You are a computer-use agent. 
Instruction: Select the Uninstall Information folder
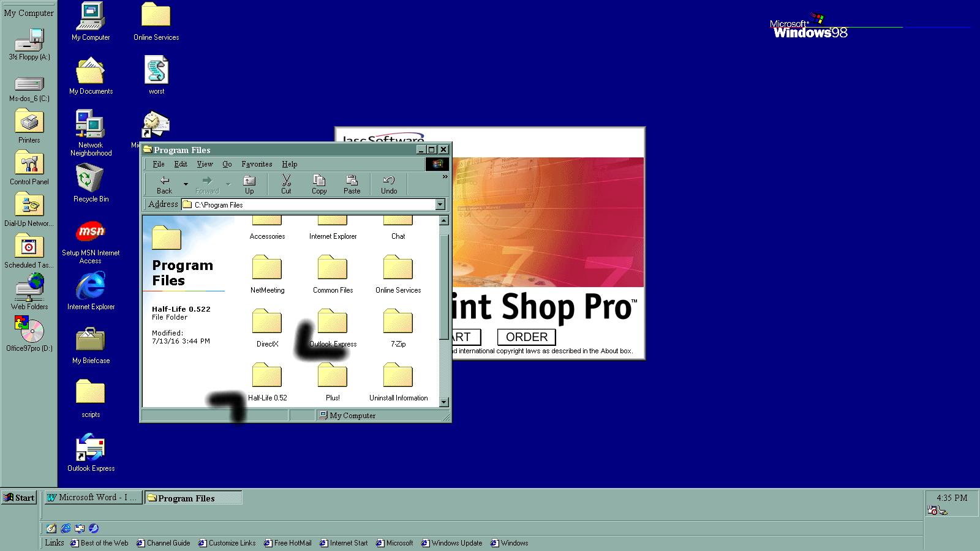(398, 381)
